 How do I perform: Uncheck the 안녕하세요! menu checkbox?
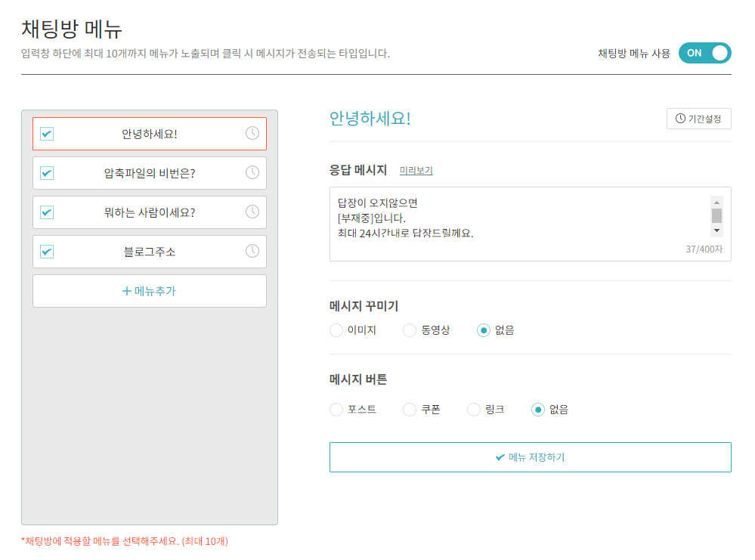pos(47,133)
